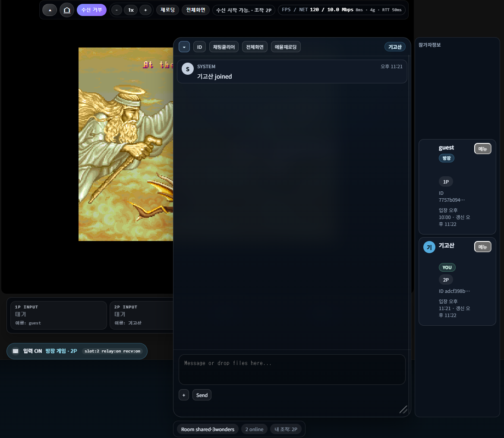Click the 내 조작: 2P indicator
Image resolution: width=504 pixels, height=438 pixels.
click(x=285, y=429)
